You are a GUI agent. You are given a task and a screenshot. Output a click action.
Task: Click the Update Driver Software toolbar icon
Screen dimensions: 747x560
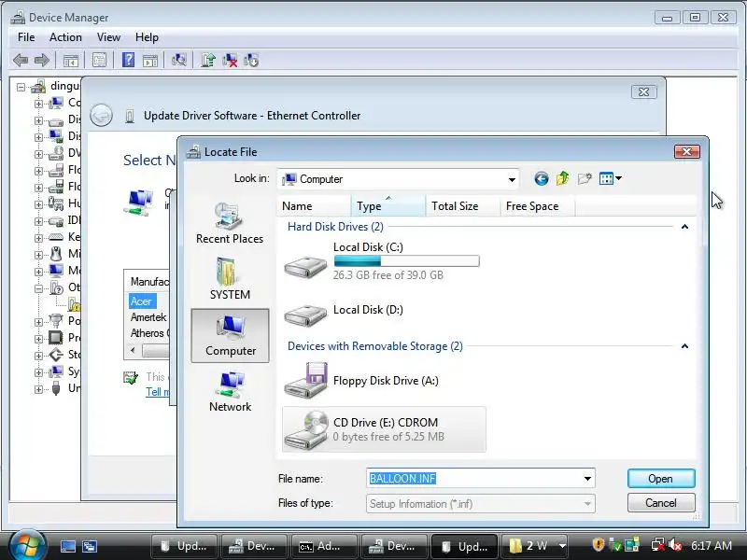(x=207, y=60)
